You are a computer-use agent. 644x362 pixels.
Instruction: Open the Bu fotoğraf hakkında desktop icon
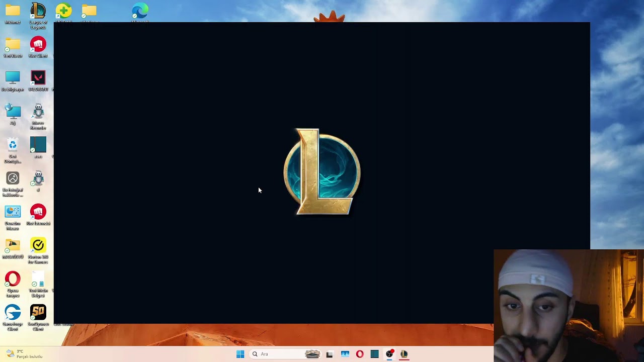pos(13,184)
